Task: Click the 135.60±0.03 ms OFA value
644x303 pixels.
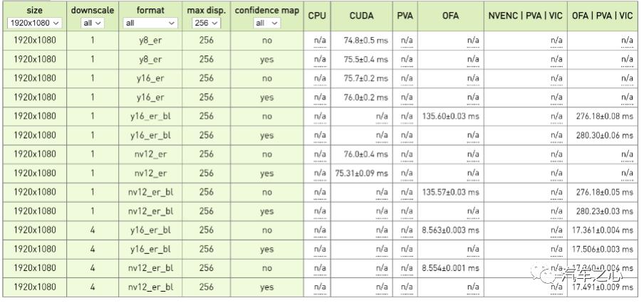Action: 450,116
